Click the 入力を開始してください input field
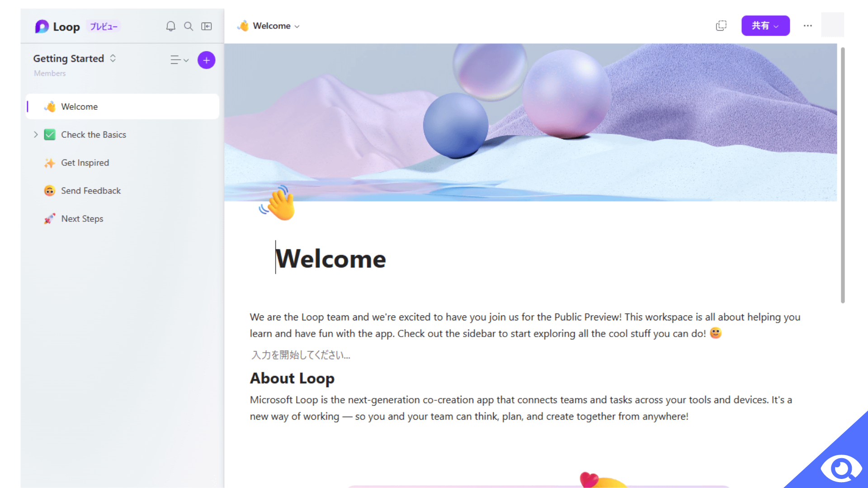 click(301, 355)
